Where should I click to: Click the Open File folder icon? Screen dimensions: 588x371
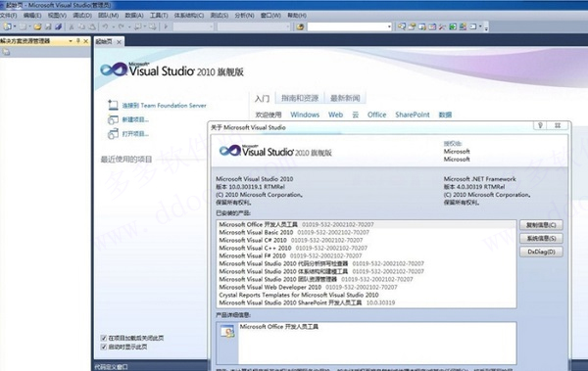(37, 26)
